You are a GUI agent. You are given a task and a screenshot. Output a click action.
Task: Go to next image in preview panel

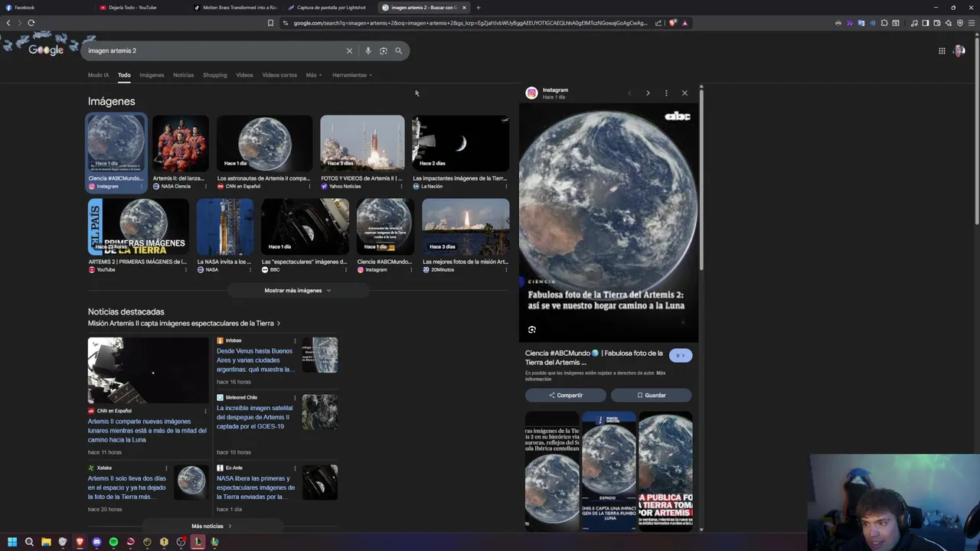648,93
